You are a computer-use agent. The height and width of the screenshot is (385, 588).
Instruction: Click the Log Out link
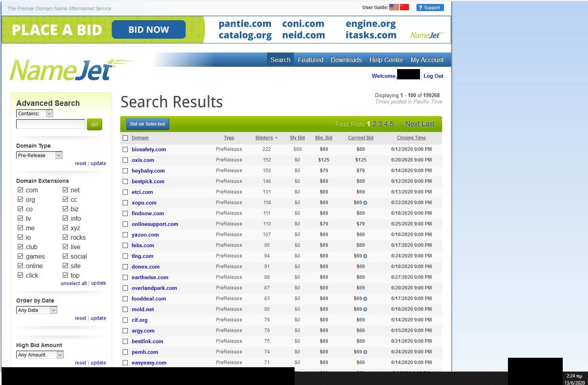pyautogui.click(x=433, y=76)
